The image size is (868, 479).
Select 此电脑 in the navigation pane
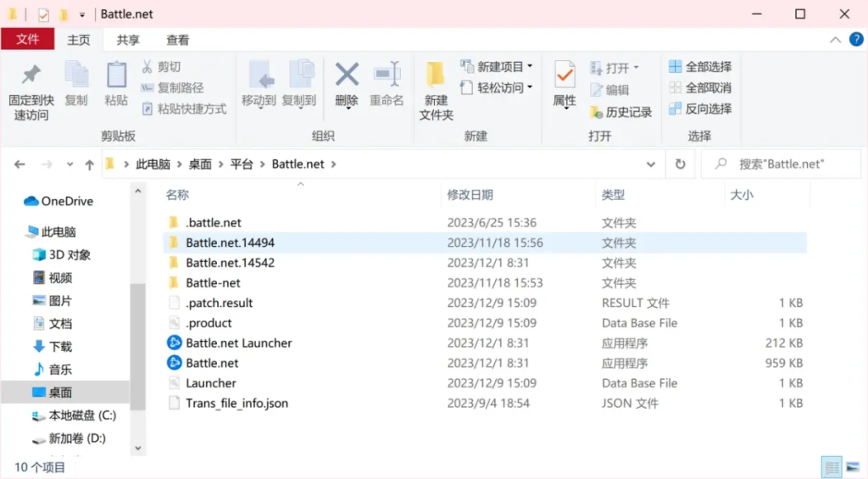pos(50,232)
